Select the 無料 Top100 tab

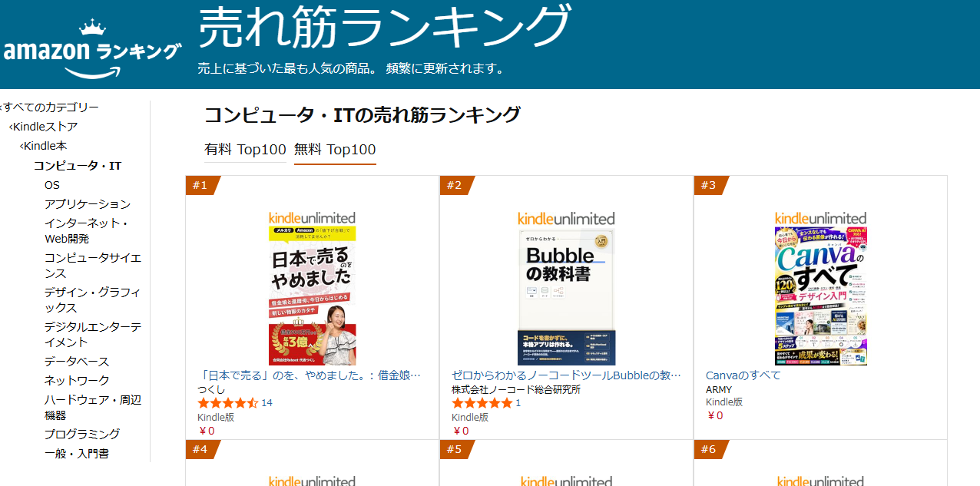click(x=335, y=150)
